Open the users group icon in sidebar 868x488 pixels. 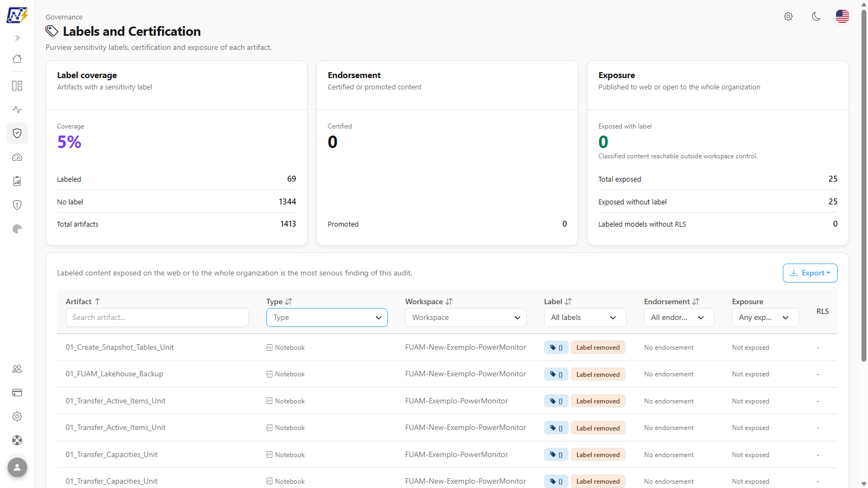tap(17, 369)
